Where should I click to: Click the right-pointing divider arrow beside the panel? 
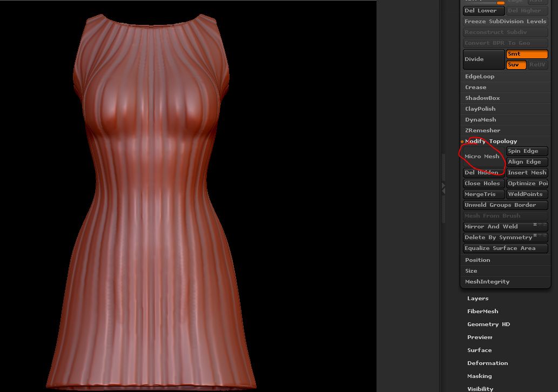(443, 185)
